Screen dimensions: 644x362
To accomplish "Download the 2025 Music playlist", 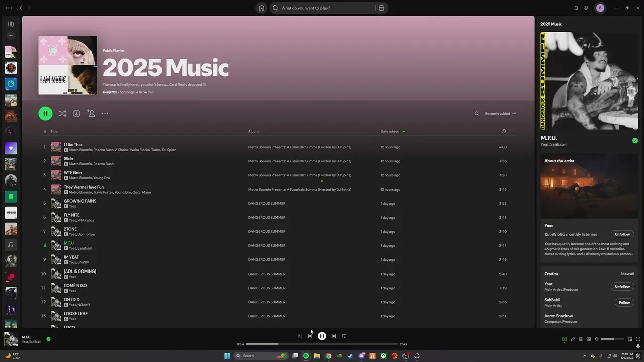I will [76, 113].
